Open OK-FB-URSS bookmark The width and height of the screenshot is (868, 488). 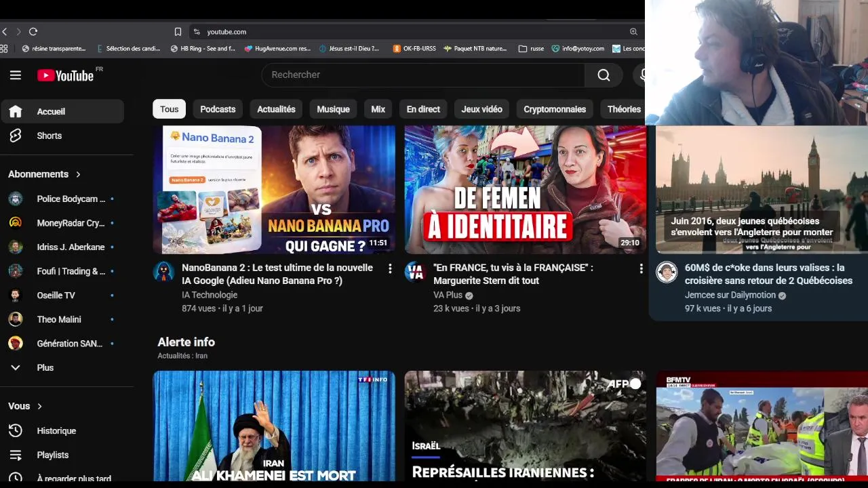414,49
